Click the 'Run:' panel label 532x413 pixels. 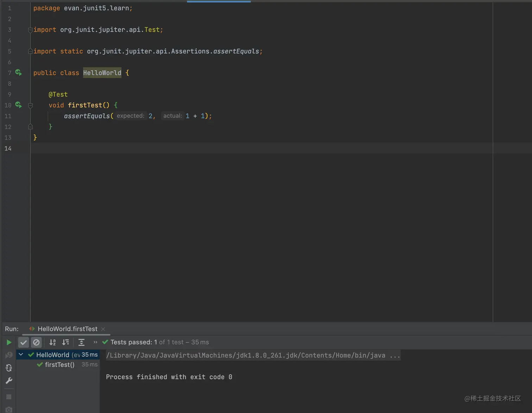[x=12, y=329]
